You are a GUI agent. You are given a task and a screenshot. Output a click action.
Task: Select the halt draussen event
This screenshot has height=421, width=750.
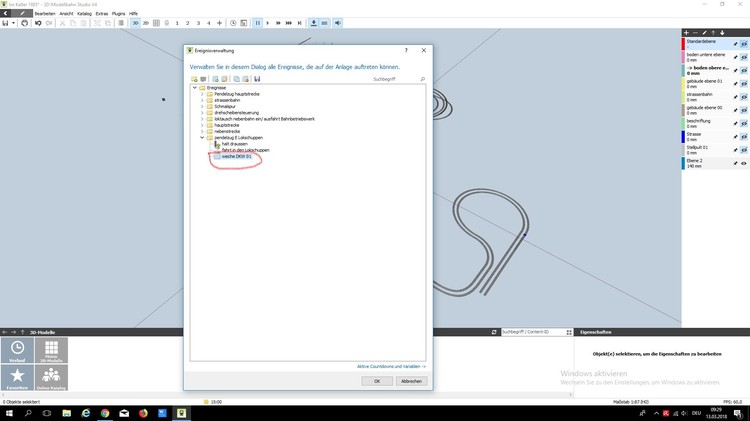(234, 144)
